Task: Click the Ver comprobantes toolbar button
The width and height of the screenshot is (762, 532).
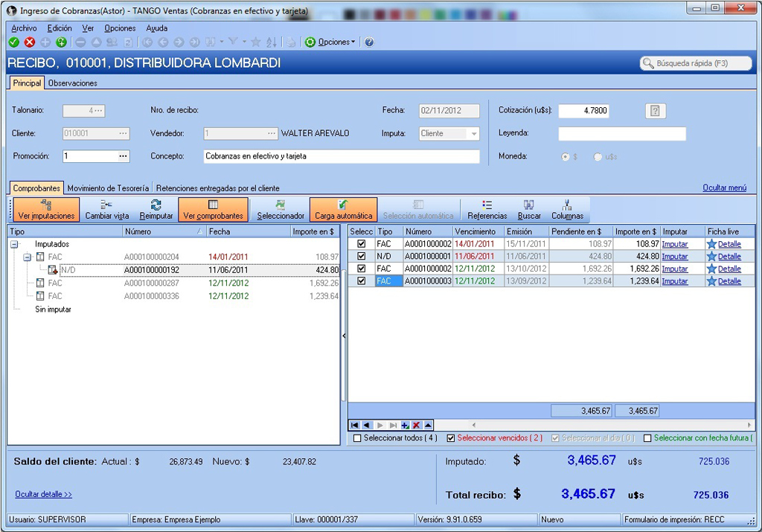Action: tap(213, 209)
